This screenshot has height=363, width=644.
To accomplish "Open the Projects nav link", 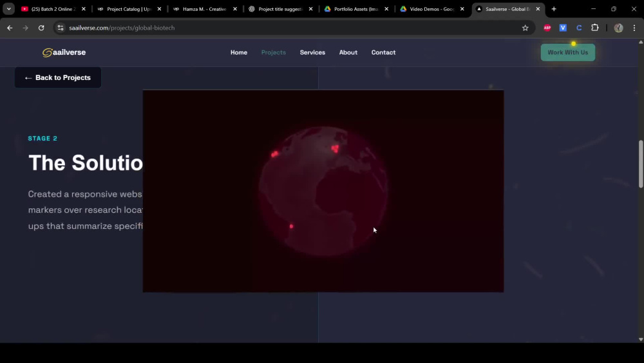I will pyautogui.click(x=274, y=52).
